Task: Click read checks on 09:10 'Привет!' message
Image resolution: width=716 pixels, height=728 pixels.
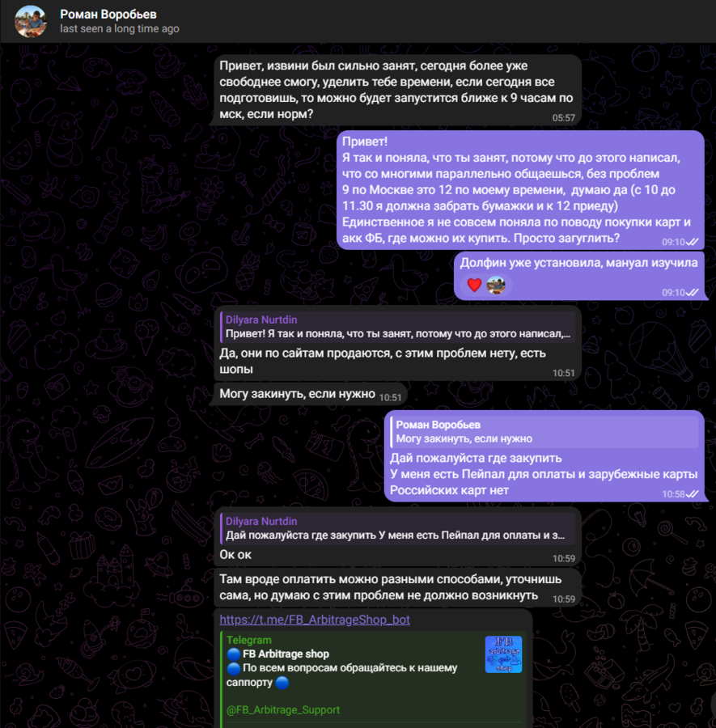Action: pos(693,242)
